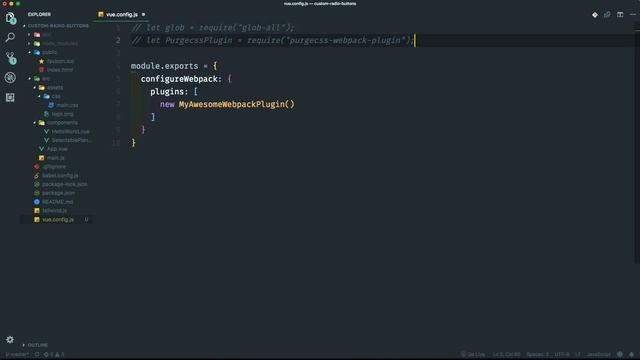Click the Spaces indentation setting
Image resolution: width=640 pixels, height=360 pixels.
pyautogui.click(x=537, y=354)
